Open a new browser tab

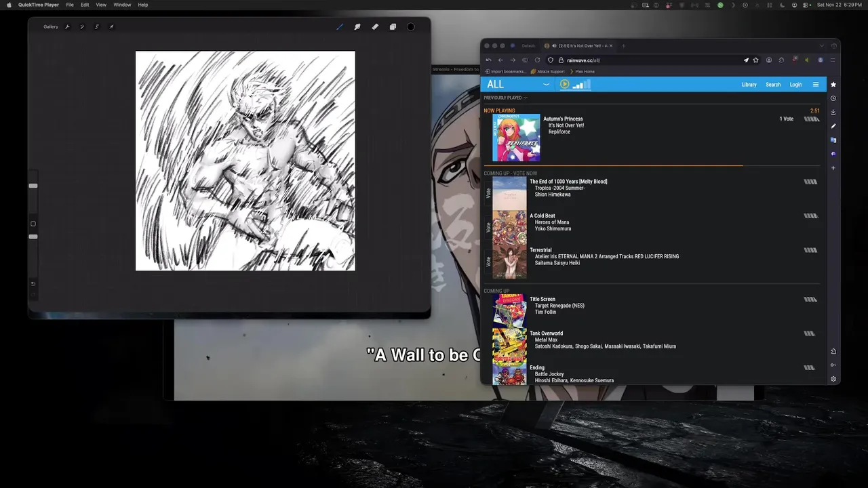coord(623,46)
